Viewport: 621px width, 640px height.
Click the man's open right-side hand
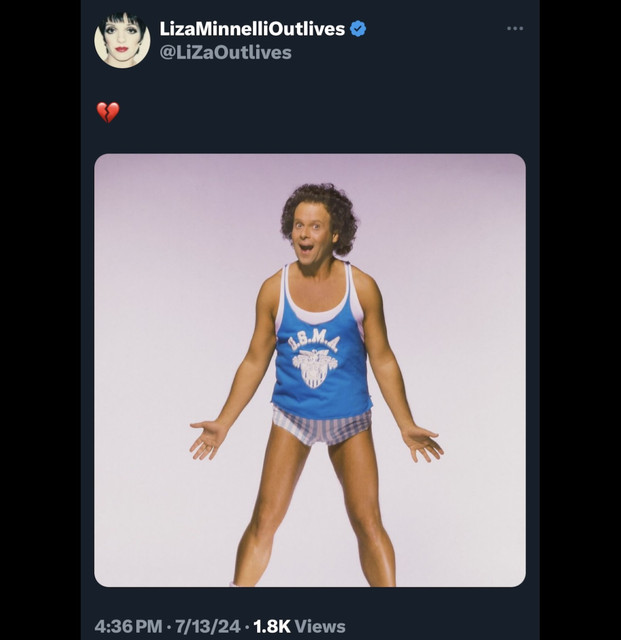point(423,443)
